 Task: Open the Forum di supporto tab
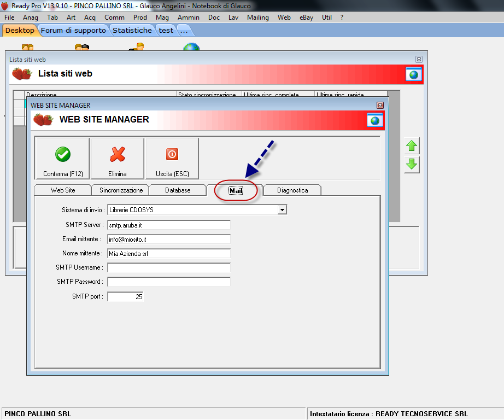tap(73, 30)
